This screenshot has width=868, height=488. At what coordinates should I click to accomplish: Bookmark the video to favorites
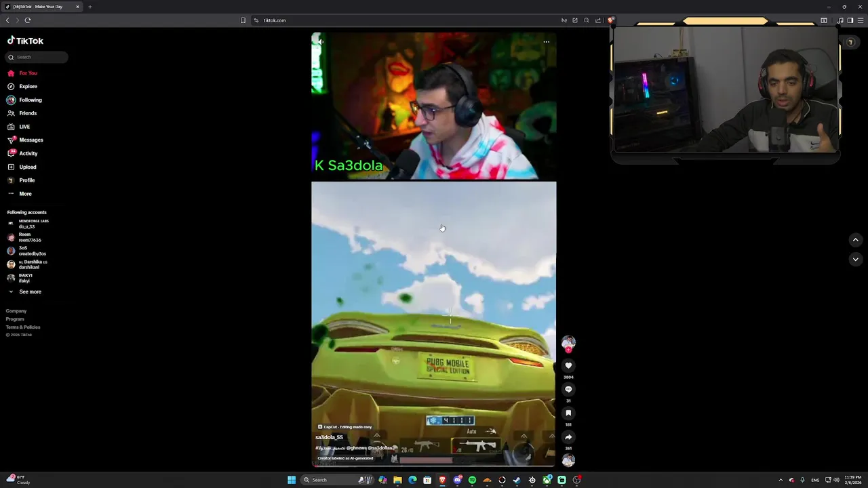point(568,413)
